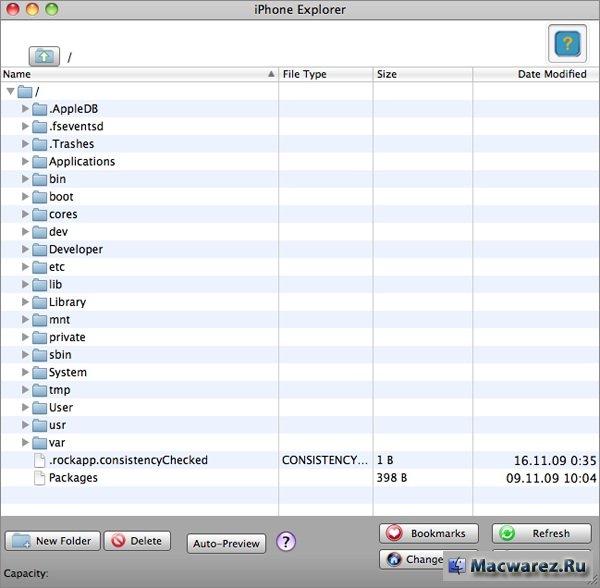
Task: Expand the var folder disclosure triangle
Action: [x=26, y=442]
